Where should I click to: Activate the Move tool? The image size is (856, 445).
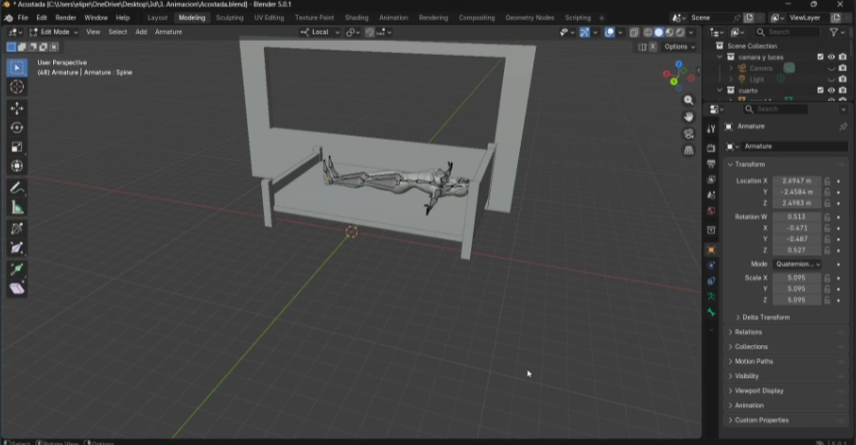pyautogui.click(x=17, y=108)
